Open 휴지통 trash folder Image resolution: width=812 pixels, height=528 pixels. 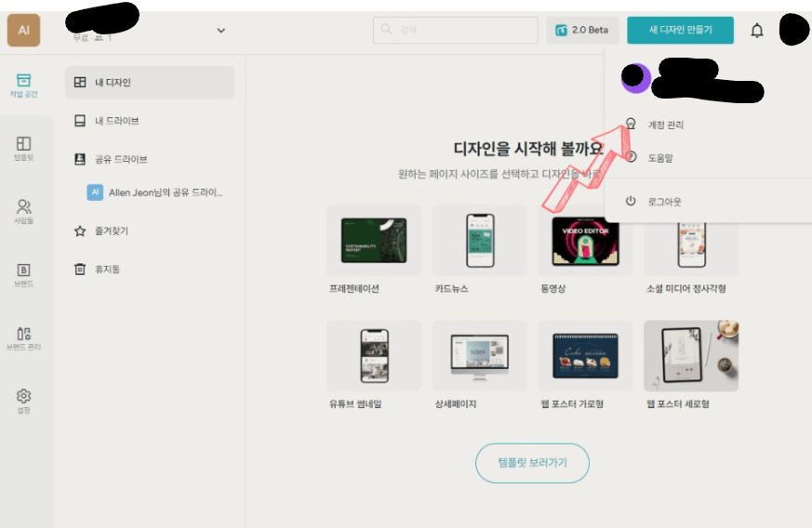coord(149,269)
